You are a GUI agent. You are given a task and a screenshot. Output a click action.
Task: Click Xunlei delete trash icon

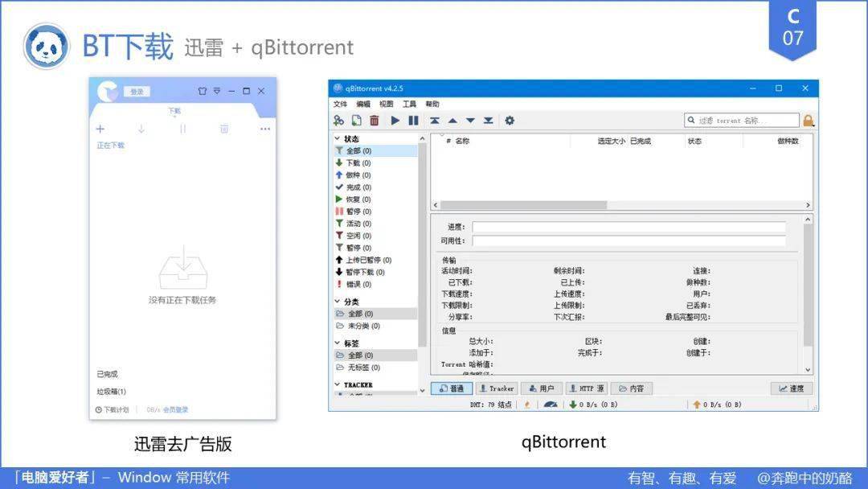pyautogui.click(x=224, y=129)
